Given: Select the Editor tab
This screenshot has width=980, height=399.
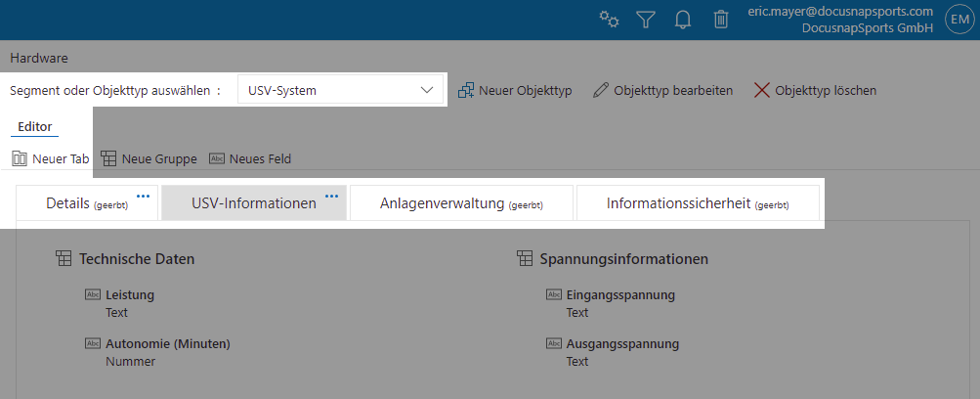Looking at the screenshot, I should click(35, 126).
